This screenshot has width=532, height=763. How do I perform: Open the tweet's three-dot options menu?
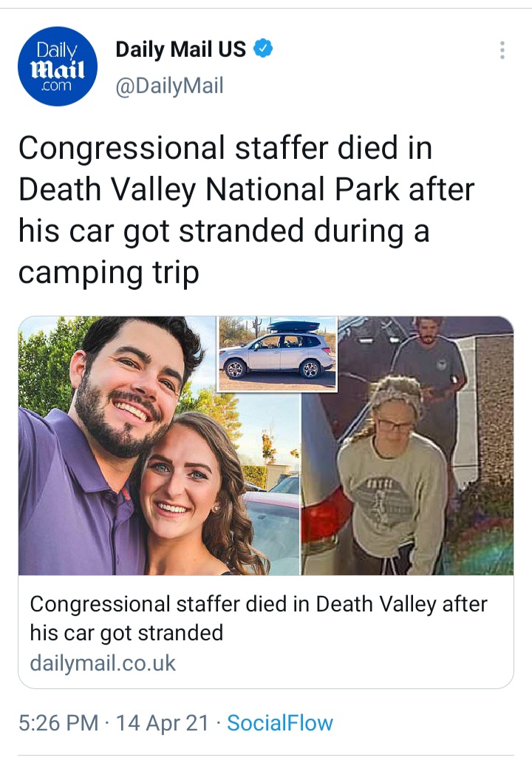click(x=502, y=50)
